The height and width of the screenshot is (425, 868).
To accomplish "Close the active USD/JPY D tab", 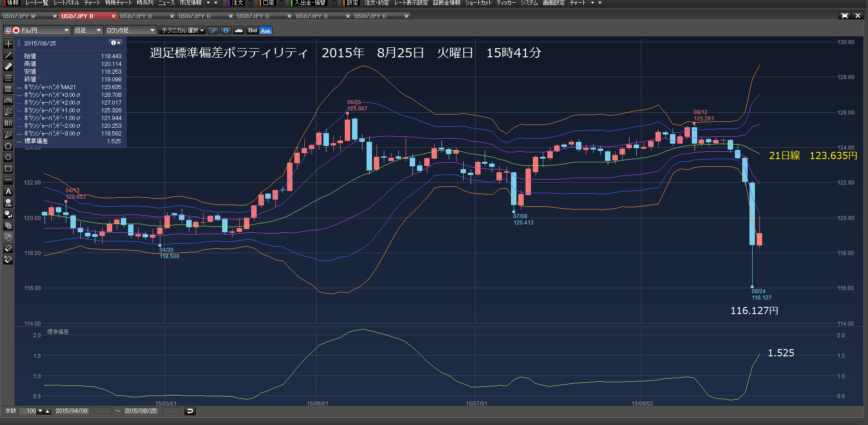I will 114,16.
